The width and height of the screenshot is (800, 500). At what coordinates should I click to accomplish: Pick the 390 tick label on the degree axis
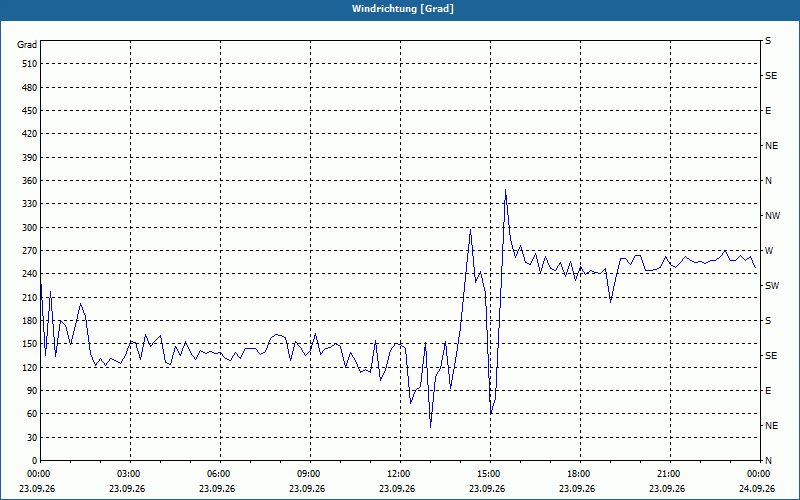click(30, 157)
